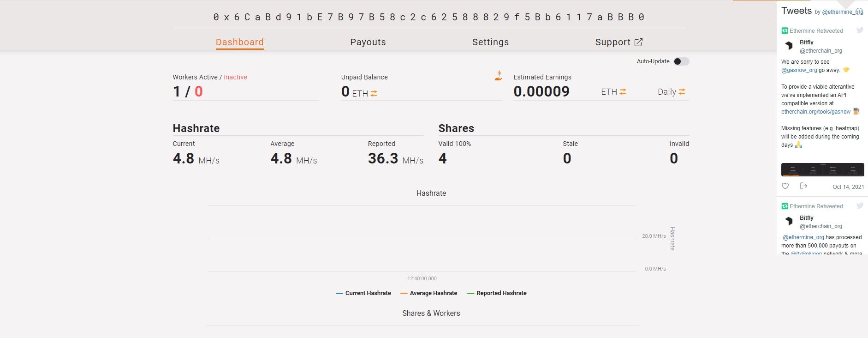The height and width of the screenshot is (338, 868).
Task: Click the Twitter bird icon on second tweet
Action: click(860, 206)
